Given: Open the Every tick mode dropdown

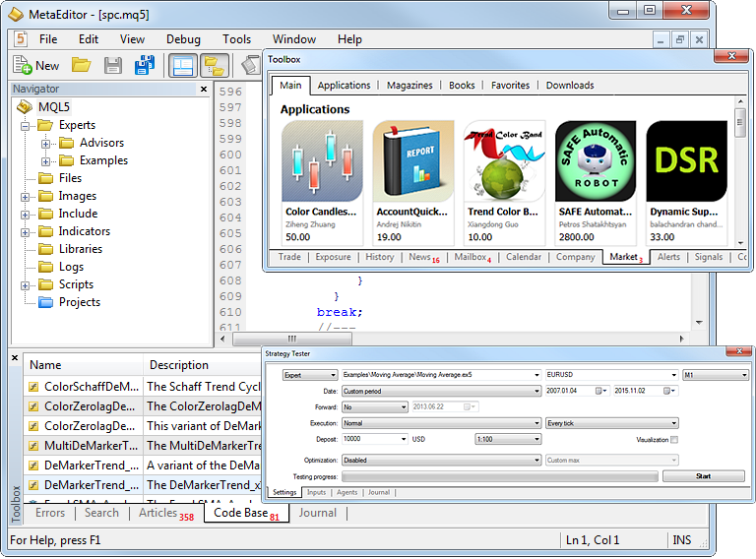Looking at the screenshot, I should 612,423.
